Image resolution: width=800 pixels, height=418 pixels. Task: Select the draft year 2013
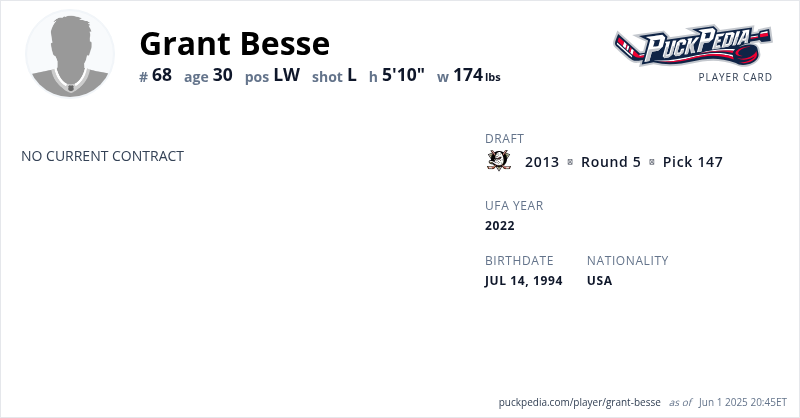(x=542, y=162)
